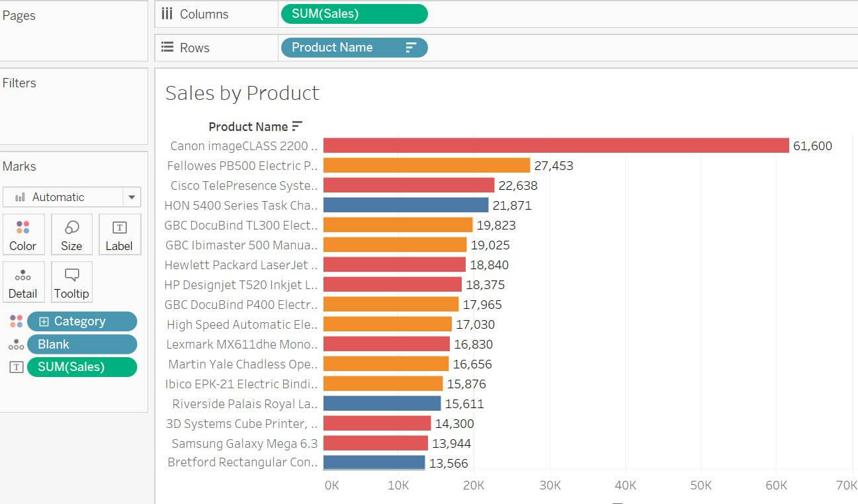Click the Filters shelf label
Image resolution: width=858 pixels, height=504 pixels.
tap(19, 83)
